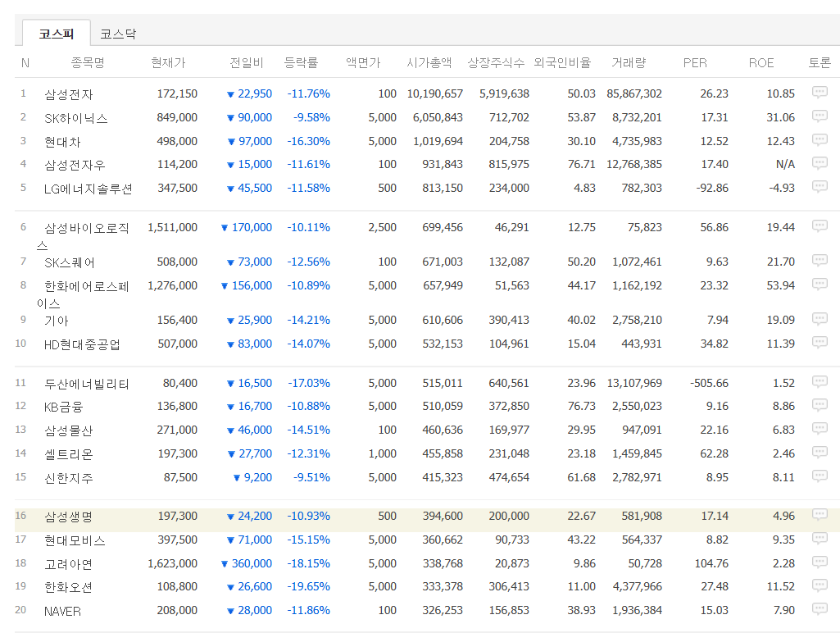Select 두산에너빌리티 PER value -505.66

[709, 383]
